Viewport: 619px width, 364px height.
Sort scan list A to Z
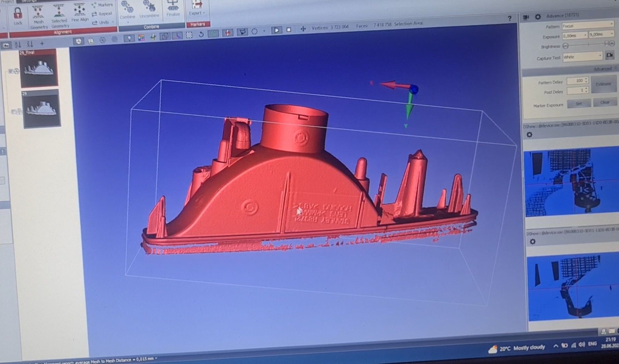click(x=18, y=45)
